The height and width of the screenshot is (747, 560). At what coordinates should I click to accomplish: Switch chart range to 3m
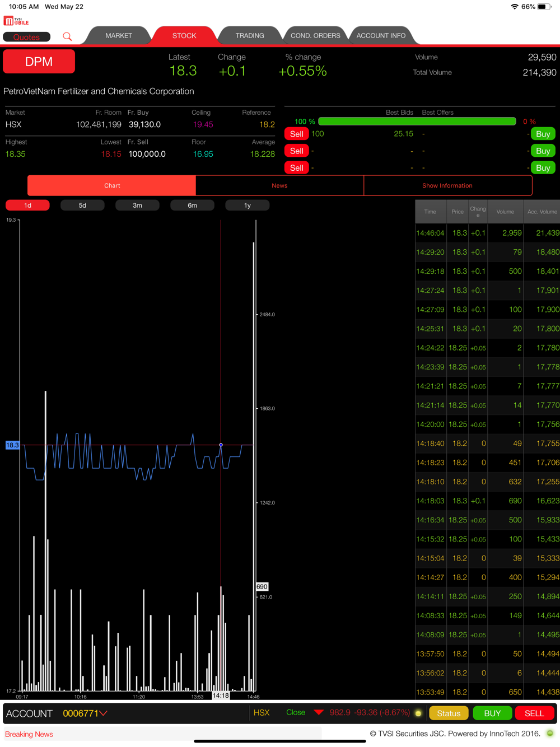pos(137,206)
